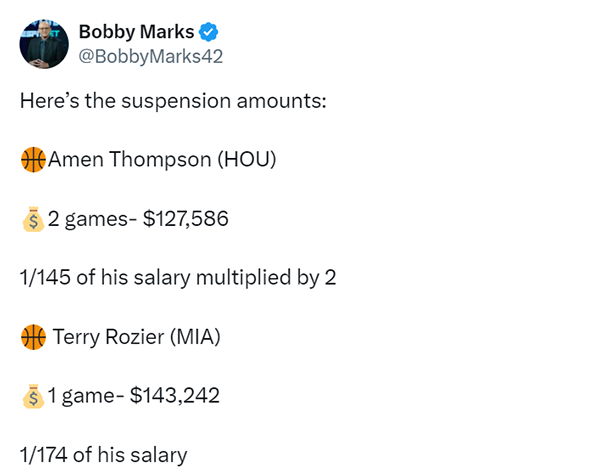Click the (MIA) team abbreviation
The height and width of the screenshot is (468, 600).
pyautogui.click(x=195, y=337)
